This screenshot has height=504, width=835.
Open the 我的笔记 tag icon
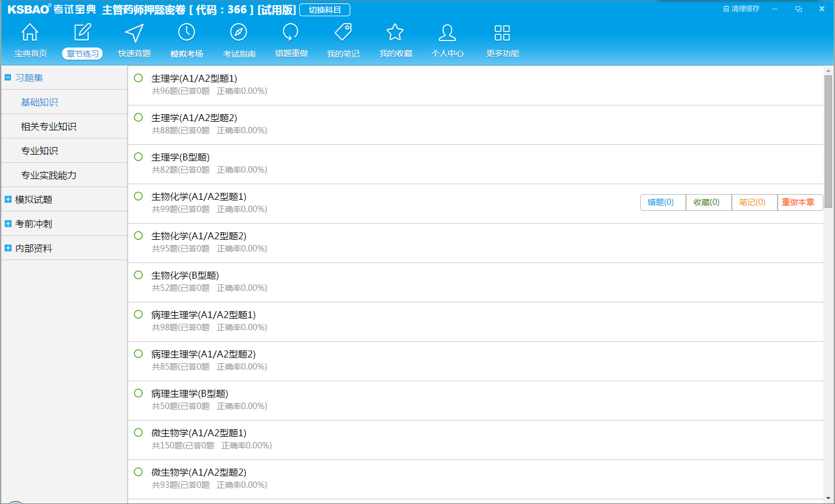343,32
